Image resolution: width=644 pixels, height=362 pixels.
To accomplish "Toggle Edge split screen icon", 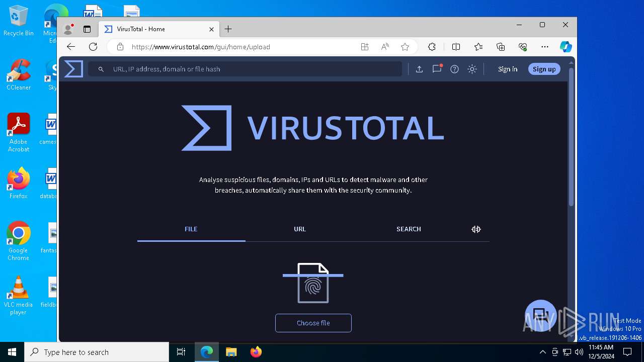I will click(456, 47).
